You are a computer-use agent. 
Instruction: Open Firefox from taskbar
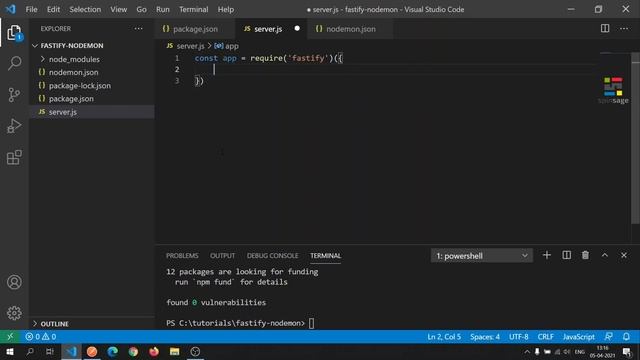[154, 351]
